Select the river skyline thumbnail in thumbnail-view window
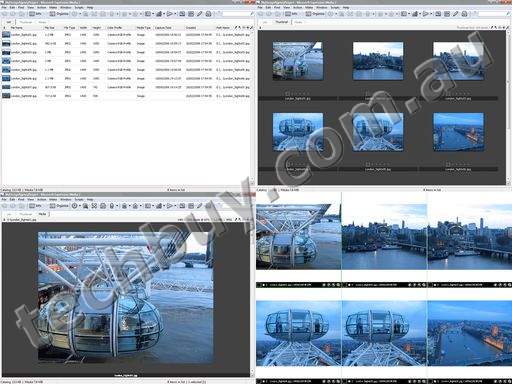Viewport: 512px width, 384px height. (378, 61)
